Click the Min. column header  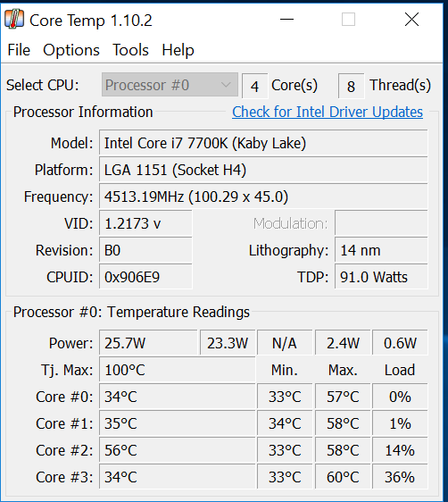pos(285,370)
